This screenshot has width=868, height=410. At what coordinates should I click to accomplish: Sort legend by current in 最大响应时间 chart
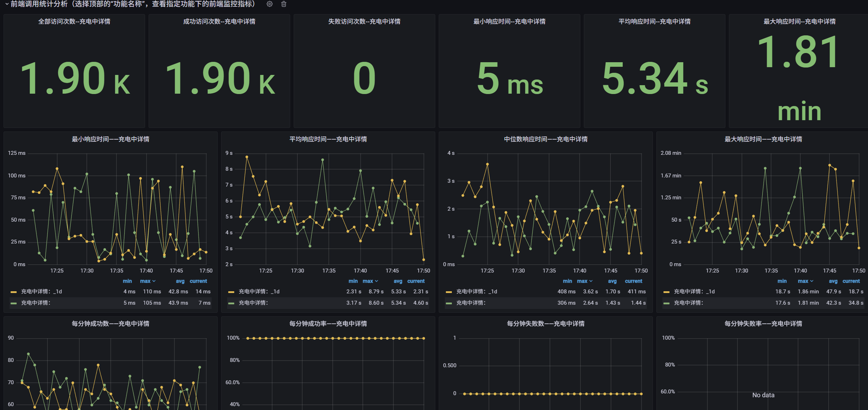[851, 281]
